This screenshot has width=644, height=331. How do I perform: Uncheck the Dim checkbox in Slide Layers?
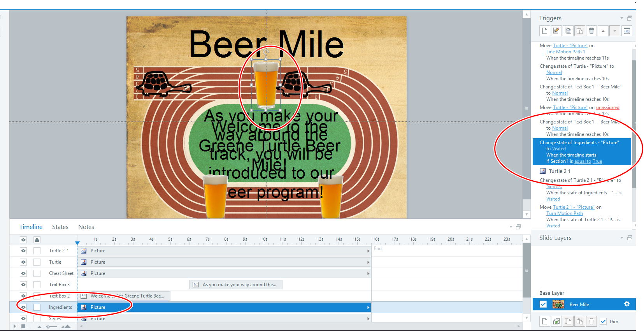tap(603, 321)
